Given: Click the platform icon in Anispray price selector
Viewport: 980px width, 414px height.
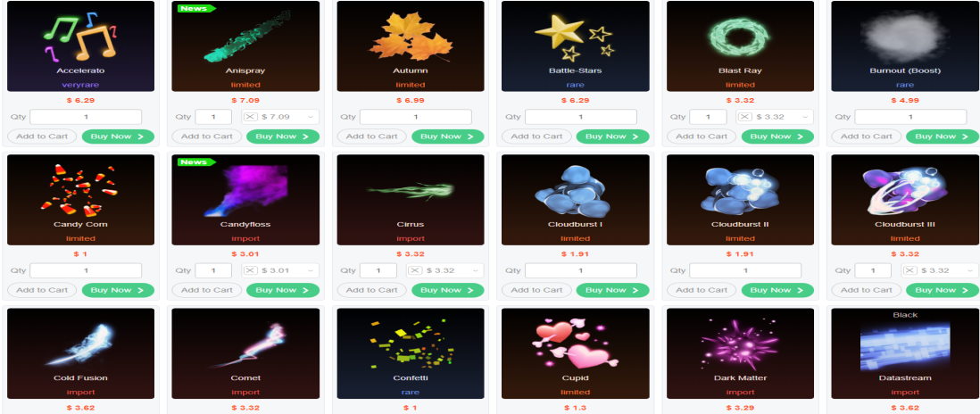Looking at the screenshot, I should click(x=251, y=117).
